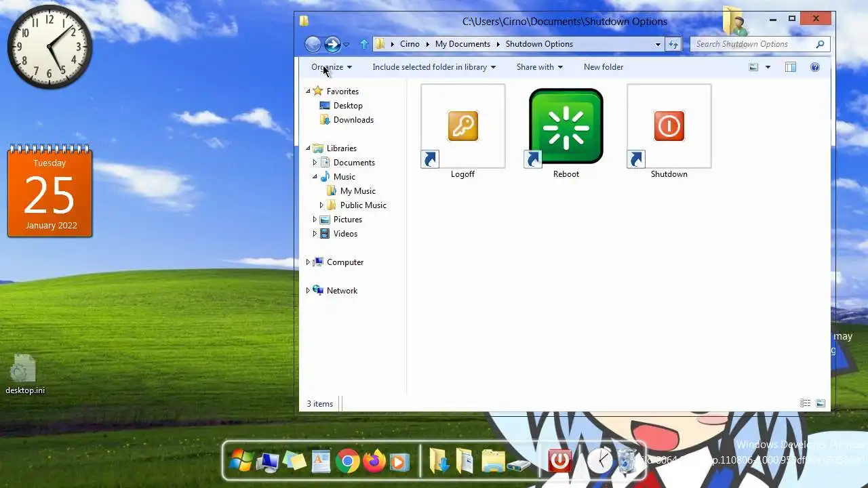Collapse the Libraries tree section

308,148
